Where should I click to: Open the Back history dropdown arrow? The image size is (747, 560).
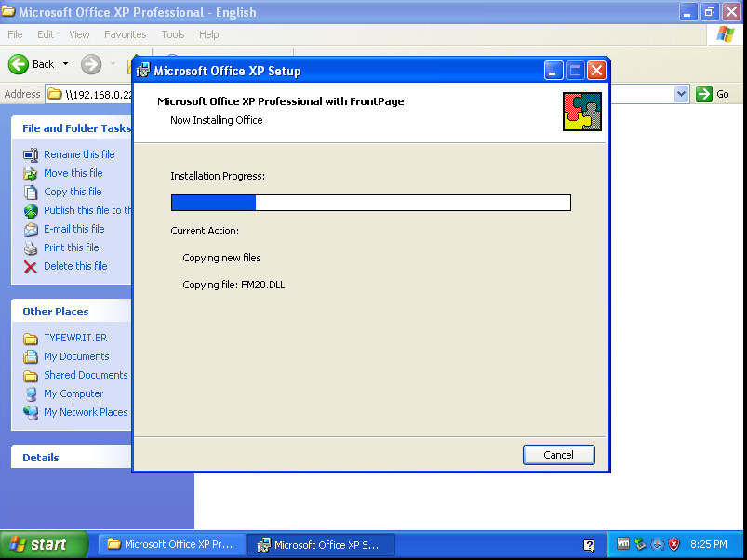(66, 64)
